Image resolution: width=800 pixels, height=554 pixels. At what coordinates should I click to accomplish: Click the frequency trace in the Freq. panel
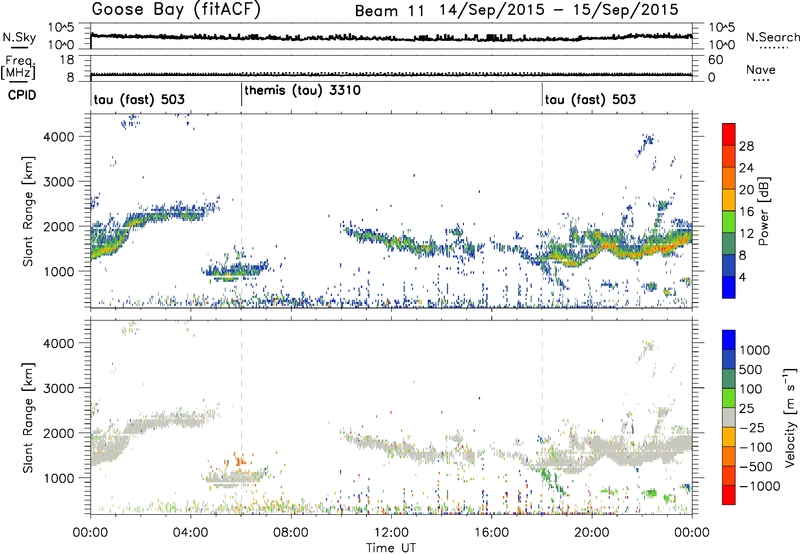(391, 75)
